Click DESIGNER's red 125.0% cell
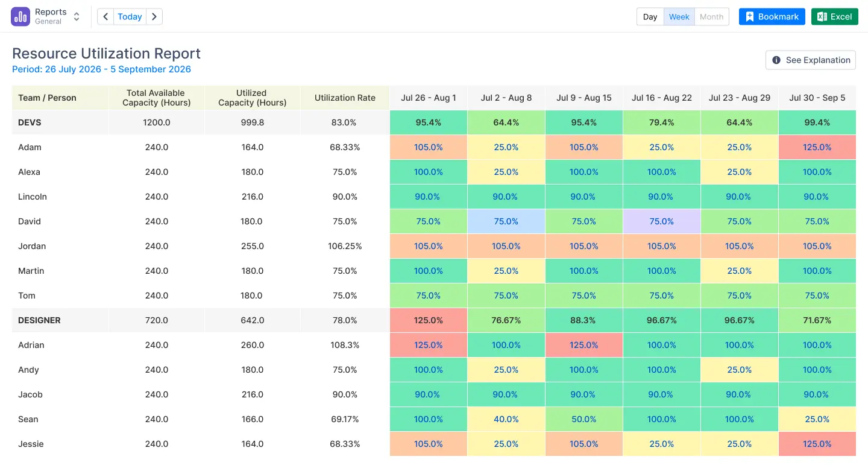 428,320
